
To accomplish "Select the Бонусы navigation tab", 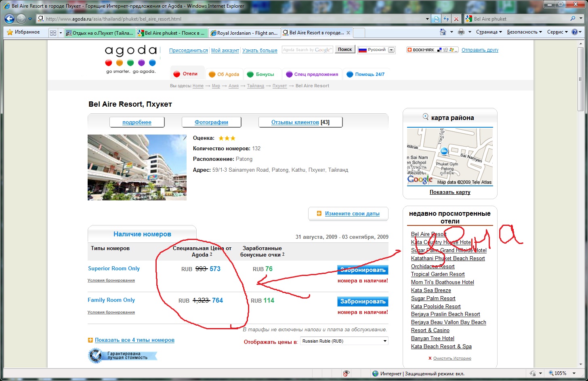I will click(262, 74).
